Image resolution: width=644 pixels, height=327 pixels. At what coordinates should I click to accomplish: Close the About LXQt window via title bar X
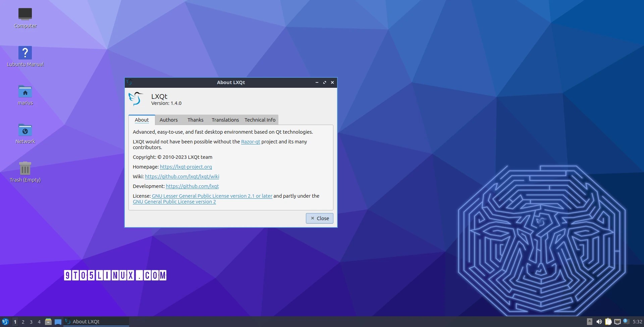[332, 82]
